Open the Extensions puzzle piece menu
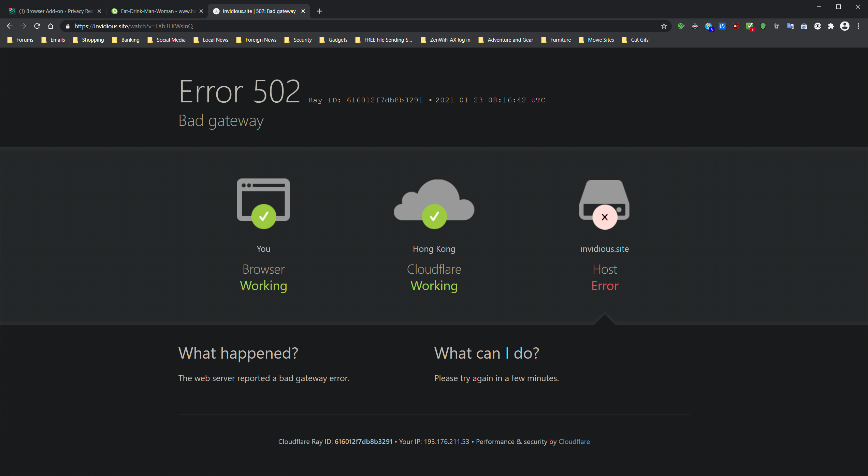 tap(831, 26)
